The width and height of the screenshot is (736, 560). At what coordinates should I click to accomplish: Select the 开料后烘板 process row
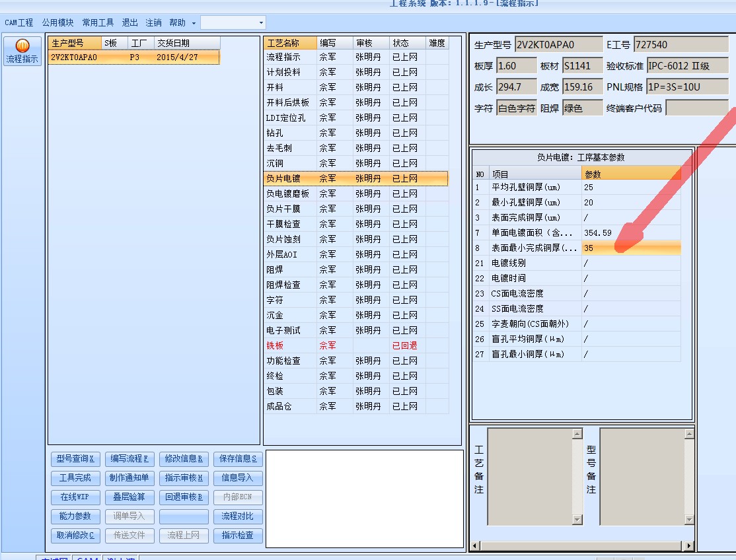356,103
